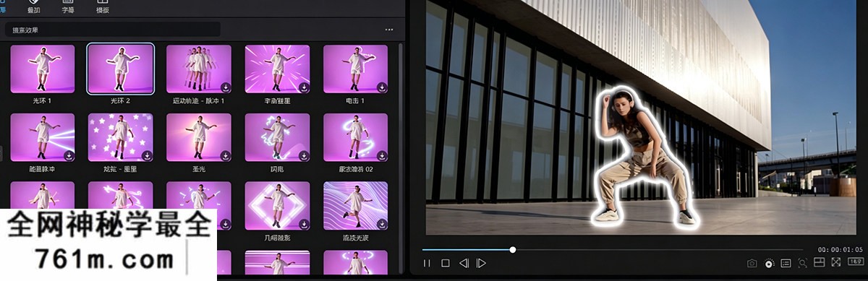
Task: Download the 闪电 effect
Action: [x=304, y=155]
